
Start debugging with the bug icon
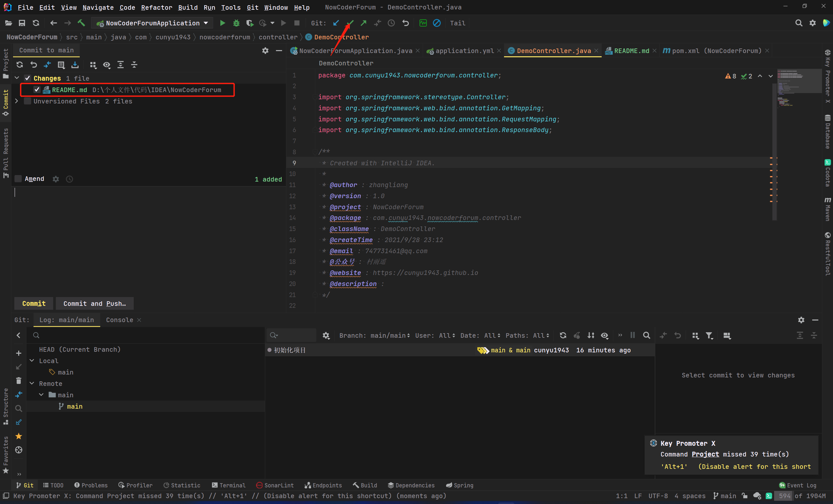pos(236,23)
